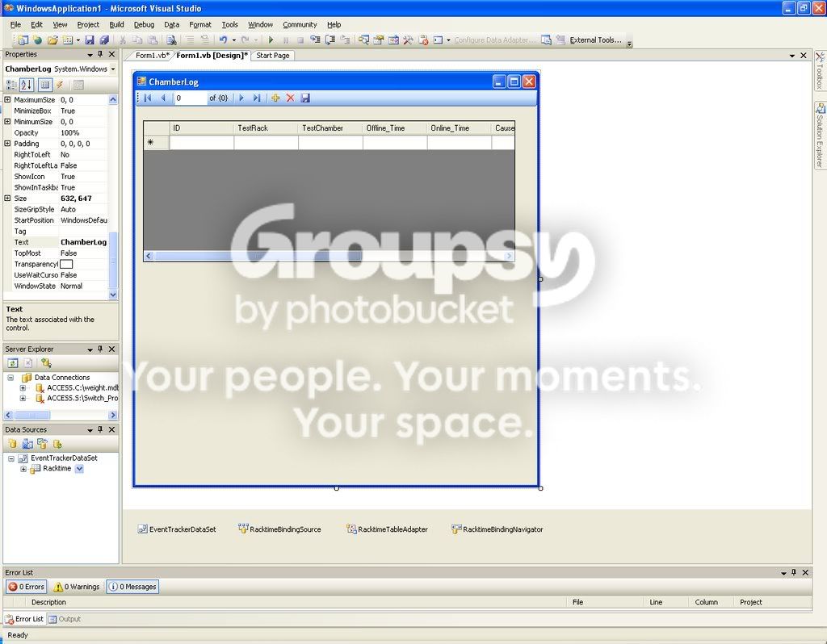Click the Connect to Database icon in Server Explorer
The height and width of the screenshot is (644, 827).
[46, 363]
